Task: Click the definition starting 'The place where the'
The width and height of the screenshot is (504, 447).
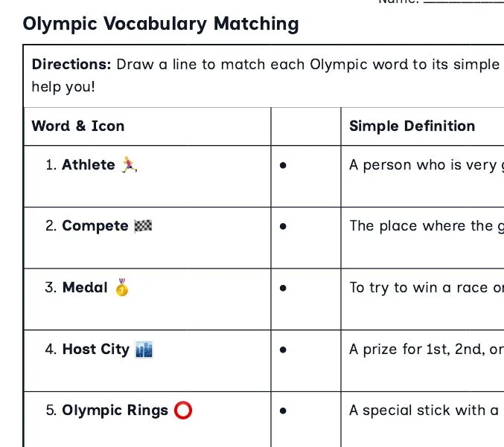Action: (427, 226)
